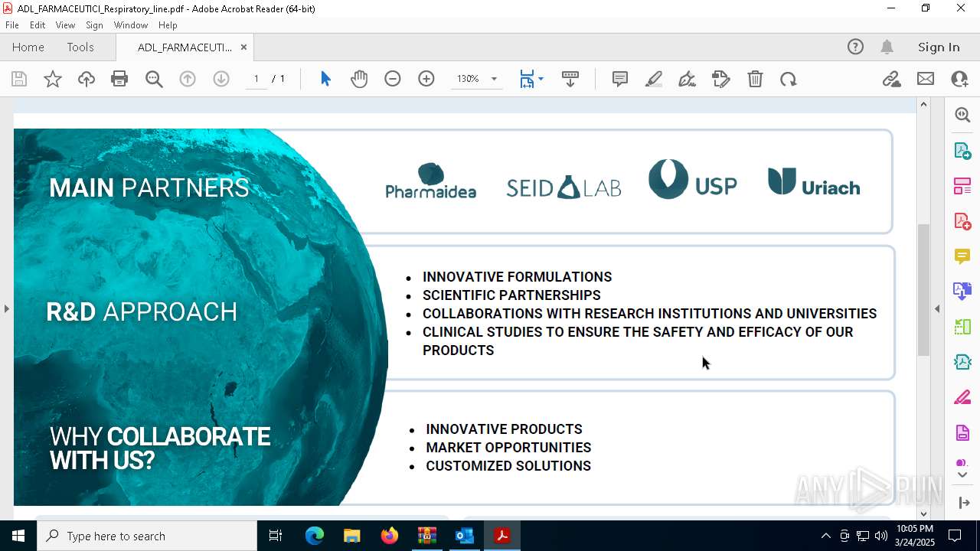Add a sticky note comment
The width and height of the screenshot is (980, 551).
click(x=620, y=79)
